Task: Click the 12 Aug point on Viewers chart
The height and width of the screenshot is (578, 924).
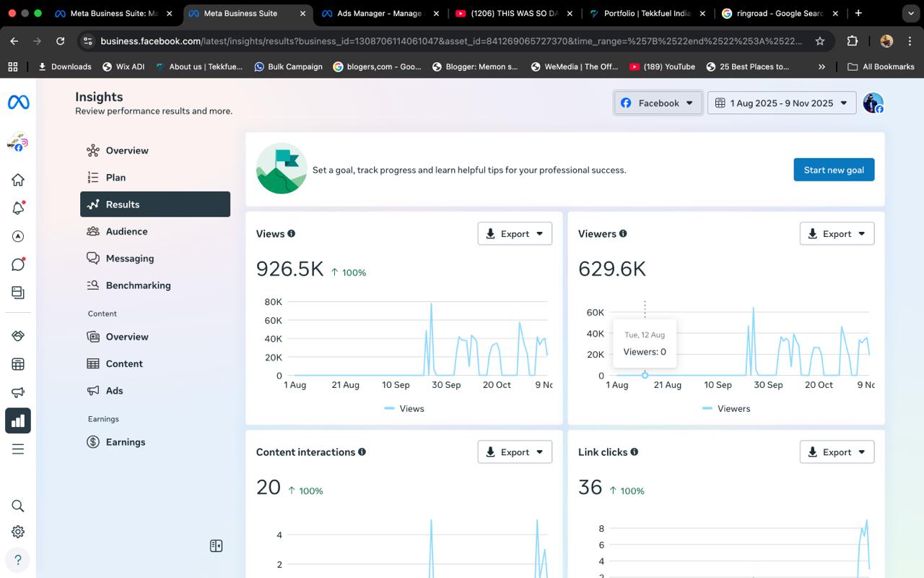Action: (x=645, y=375)
